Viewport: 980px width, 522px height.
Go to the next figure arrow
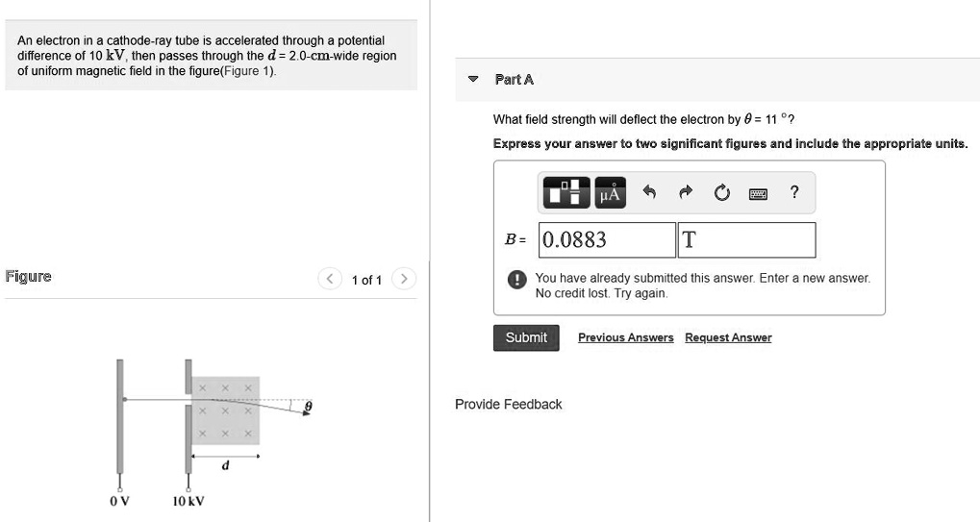[404, 279]
